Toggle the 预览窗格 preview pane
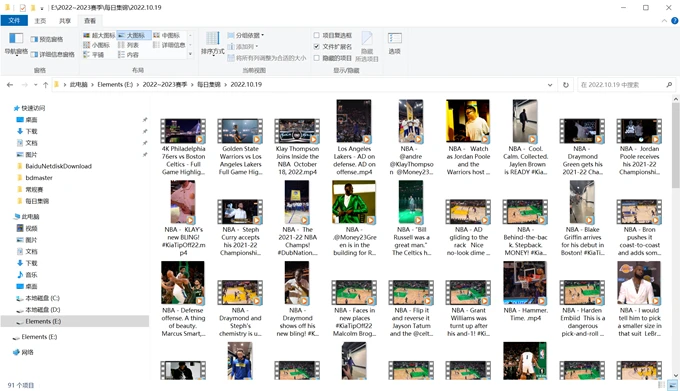680x391 pixels. 47,39
